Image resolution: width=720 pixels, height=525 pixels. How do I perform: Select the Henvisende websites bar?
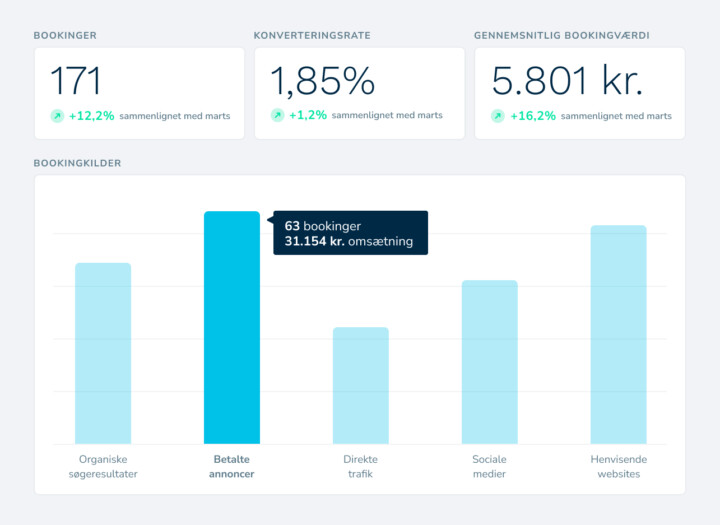point(619,334)
